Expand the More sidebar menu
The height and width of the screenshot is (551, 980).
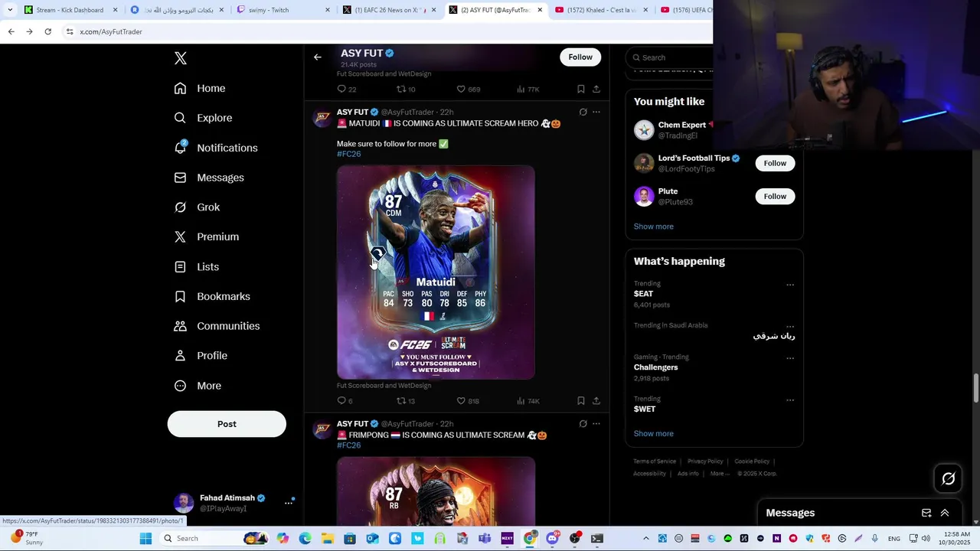[x=198, y=386]
